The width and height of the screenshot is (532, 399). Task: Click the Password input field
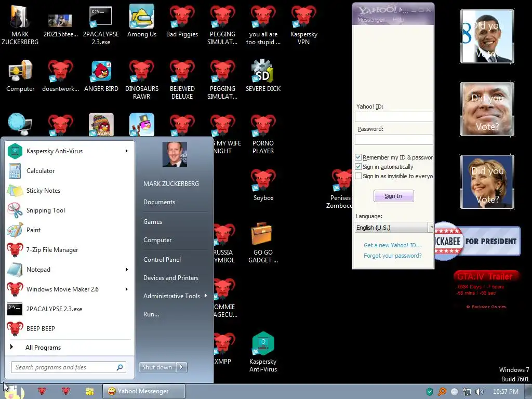tap(394, 139)
